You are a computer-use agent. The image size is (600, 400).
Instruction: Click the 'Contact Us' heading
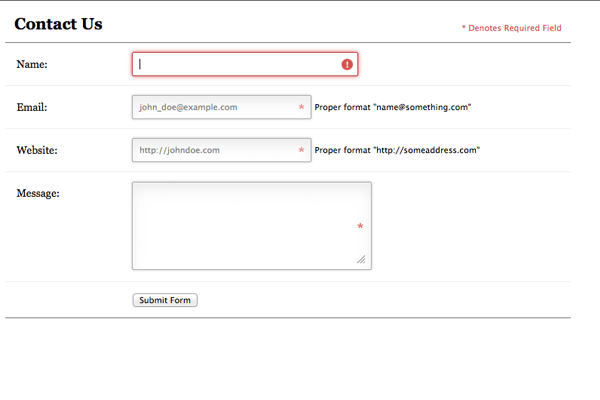[x=58, y=24]
